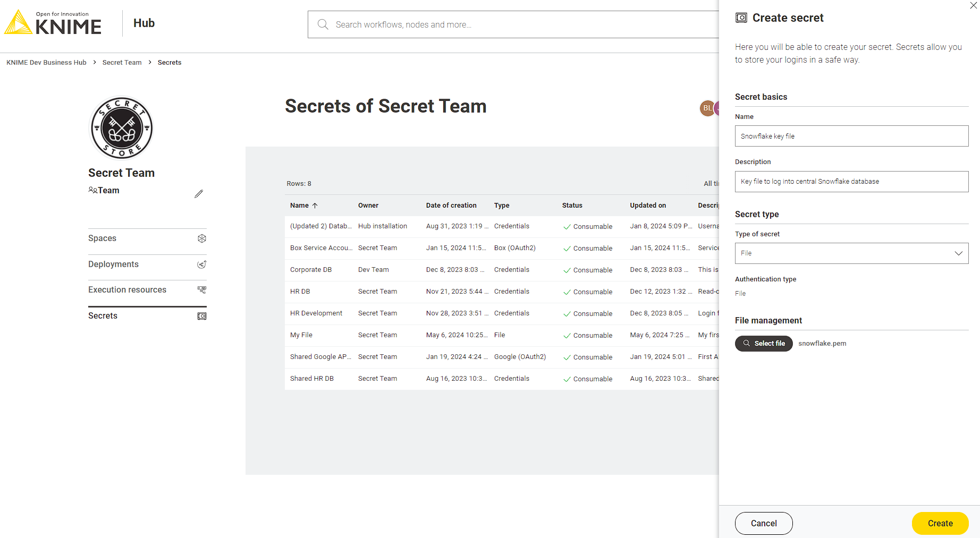
Task: Click the Dev Team owner cell
Action: click(x=374, y=270)
